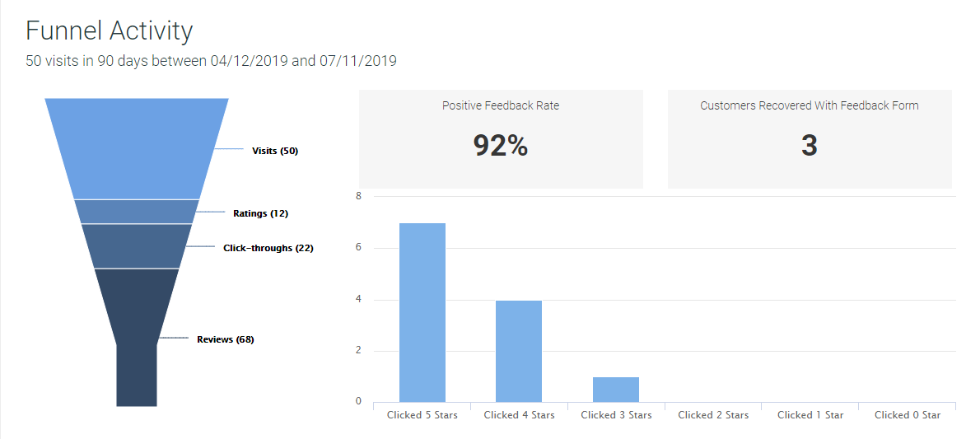
Task: Click the Clicked 5 Stars bar
Action: click(422, 313)
